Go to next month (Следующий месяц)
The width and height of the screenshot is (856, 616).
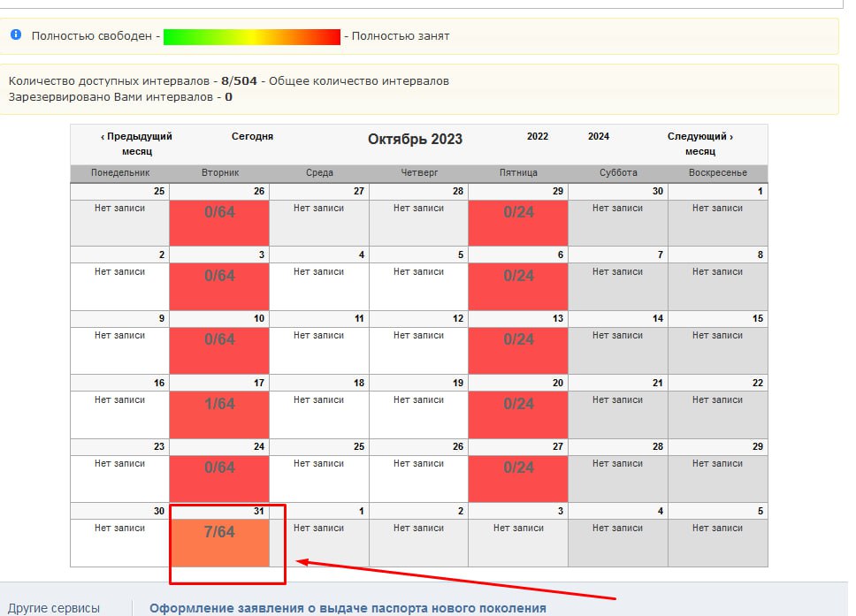tap(699, 143)
